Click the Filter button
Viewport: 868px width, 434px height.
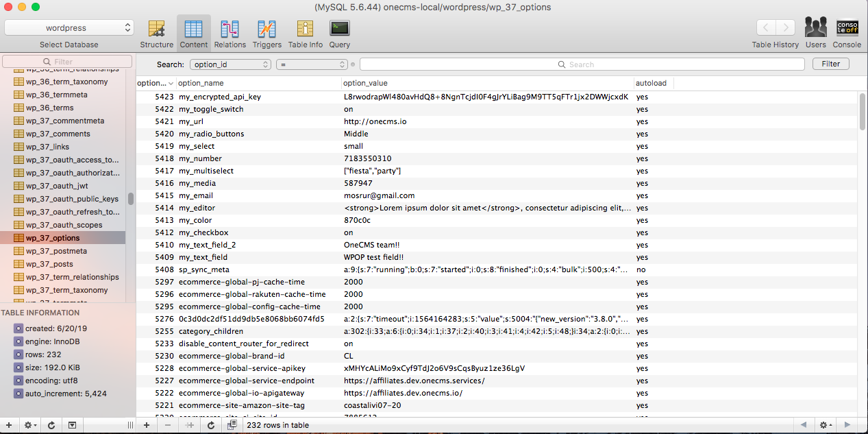pos(831,64)
